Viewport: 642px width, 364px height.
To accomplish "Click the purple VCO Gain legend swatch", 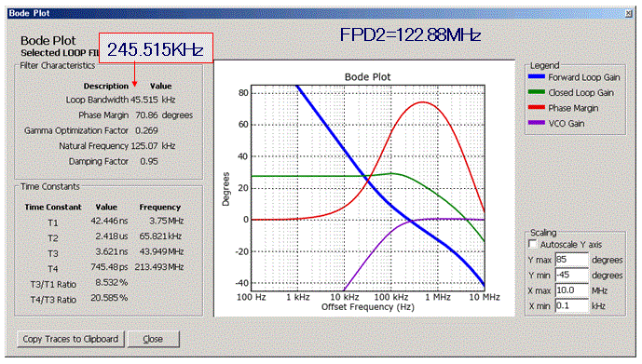I will pyautogui.click(x=537, y=123).
